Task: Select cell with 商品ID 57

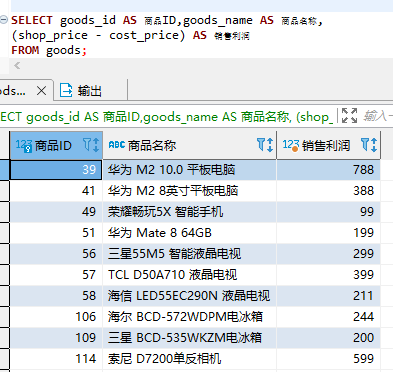Action: (56, 275)
